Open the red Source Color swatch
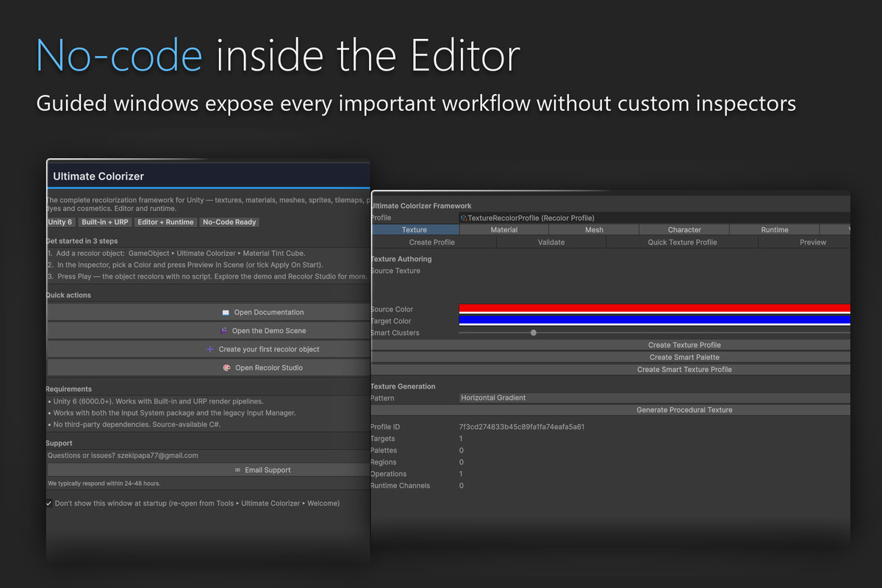882x588 pixels. tap(654, 309)
